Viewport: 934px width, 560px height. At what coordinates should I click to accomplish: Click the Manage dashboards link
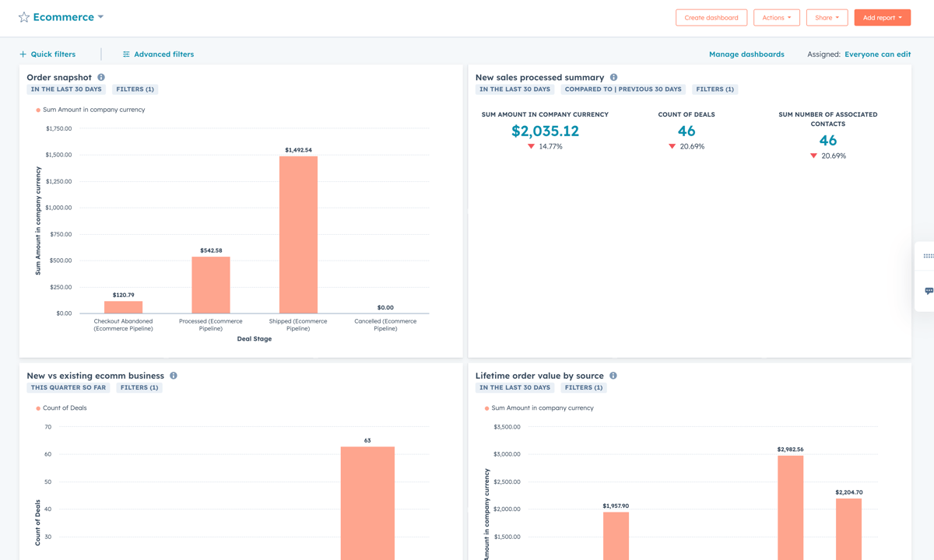pyautogui.click(x=746, y=54)
